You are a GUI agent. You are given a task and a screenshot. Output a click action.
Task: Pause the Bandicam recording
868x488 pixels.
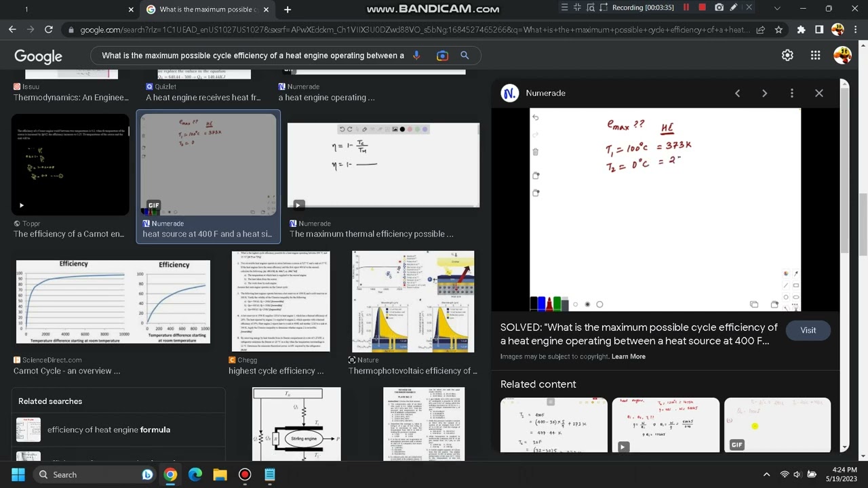686,7
